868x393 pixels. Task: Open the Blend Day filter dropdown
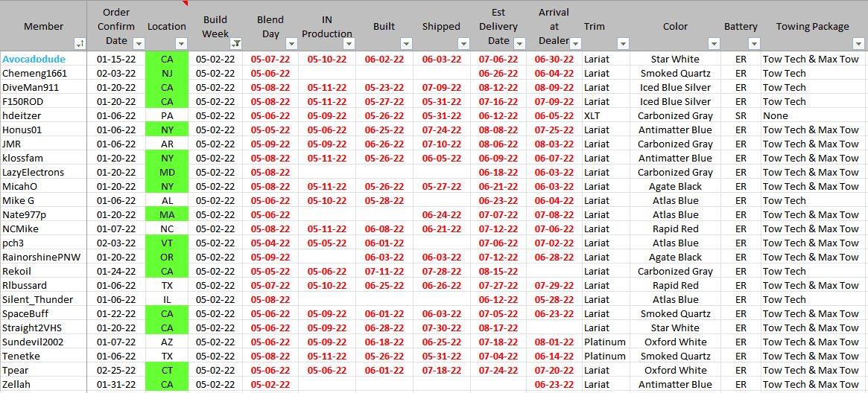click(x=290, y=43)
